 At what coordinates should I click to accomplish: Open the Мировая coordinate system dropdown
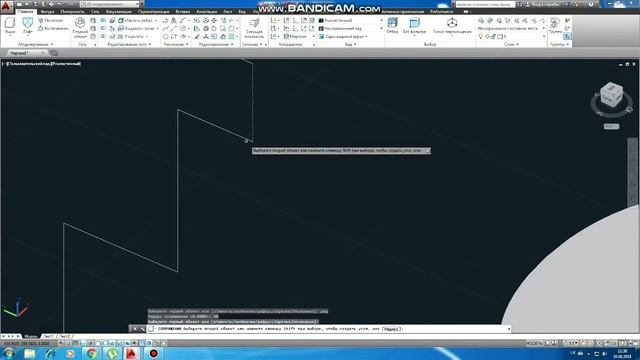pyautogui.click(x=299, y=37)
